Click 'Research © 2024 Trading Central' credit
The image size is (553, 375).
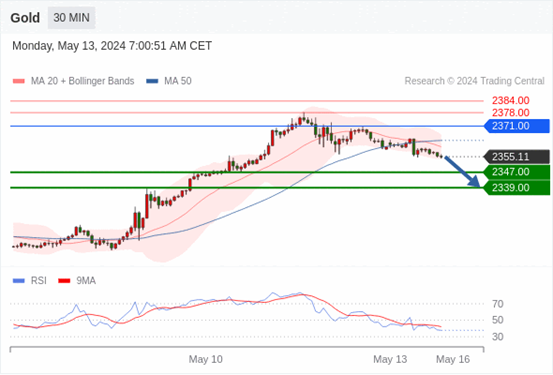point(474,81)
